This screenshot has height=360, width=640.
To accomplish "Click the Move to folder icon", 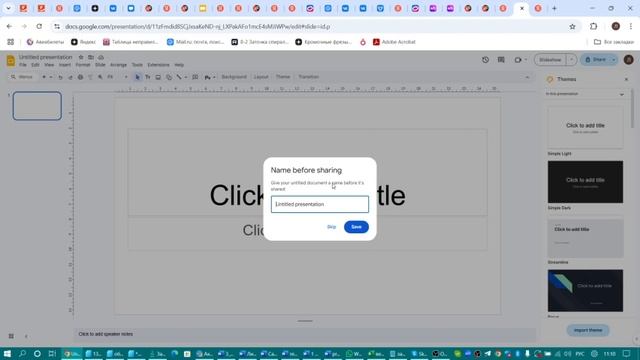I will point(91,57).
